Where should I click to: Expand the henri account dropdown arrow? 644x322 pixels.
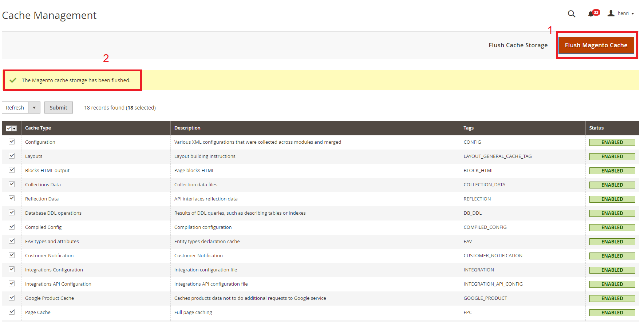click(x=633, y=14)
